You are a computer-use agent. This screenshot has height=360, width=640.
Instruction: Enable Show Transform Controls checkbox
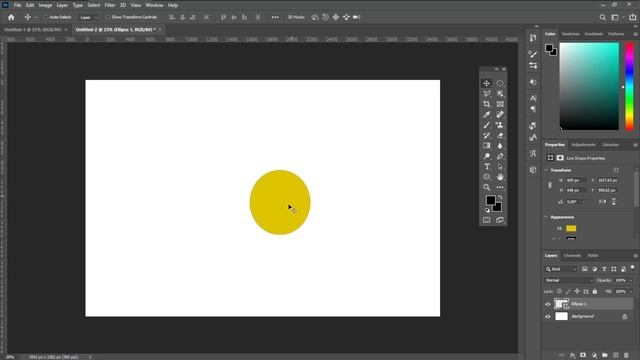coord(108,17)
